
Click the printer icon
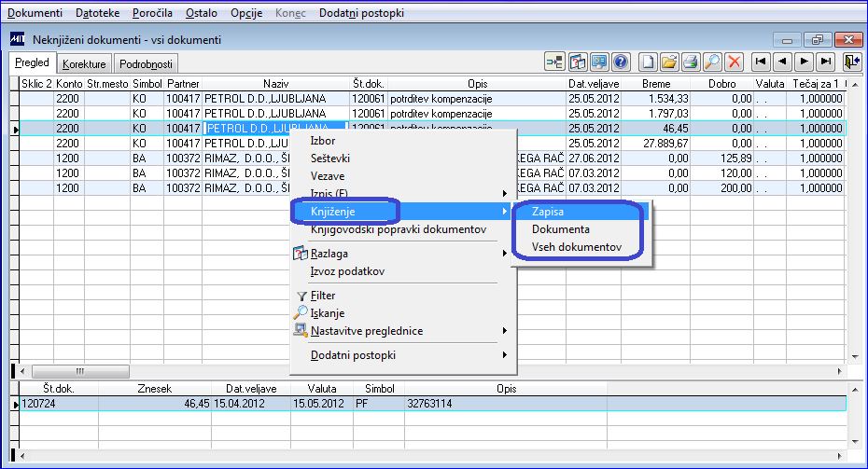[x=691, y=62]
